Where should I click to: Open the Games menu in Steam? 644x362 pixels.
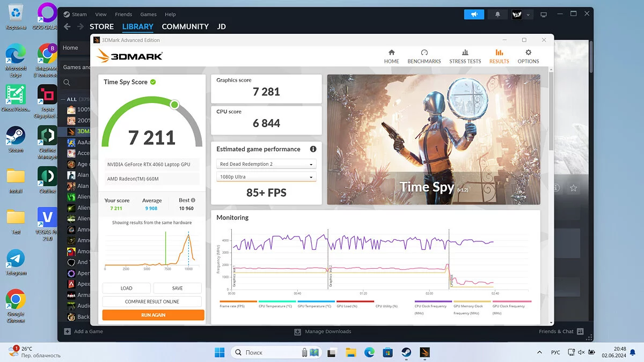(x=148, y=14)
